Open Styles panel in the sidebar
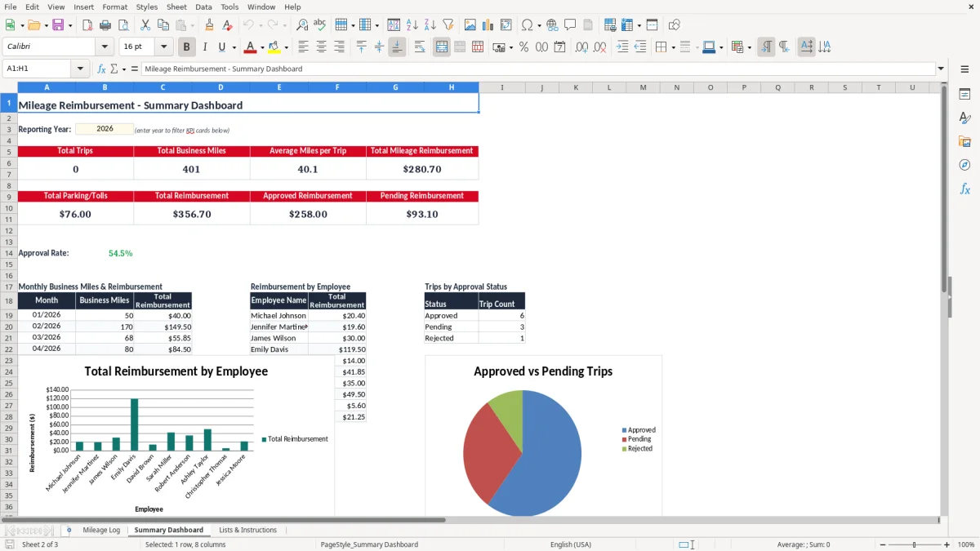 [x=964, y=118]
